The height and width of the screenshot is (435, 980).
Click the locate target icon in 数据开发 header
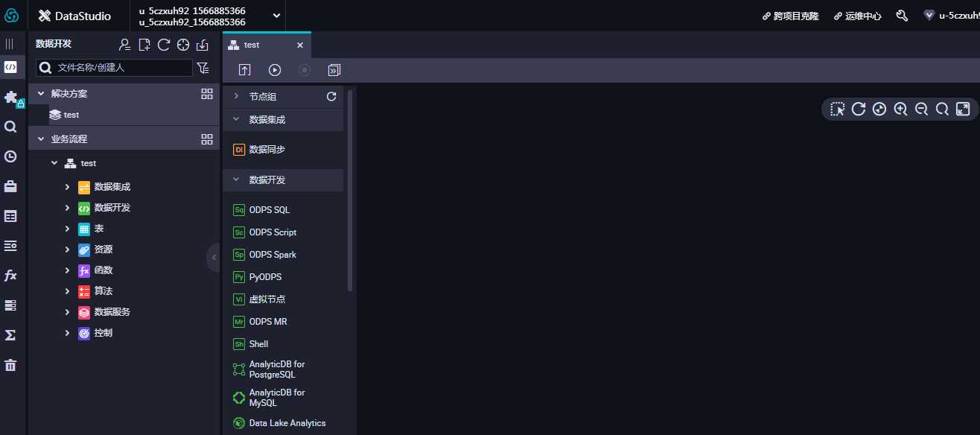click(183, 45)
